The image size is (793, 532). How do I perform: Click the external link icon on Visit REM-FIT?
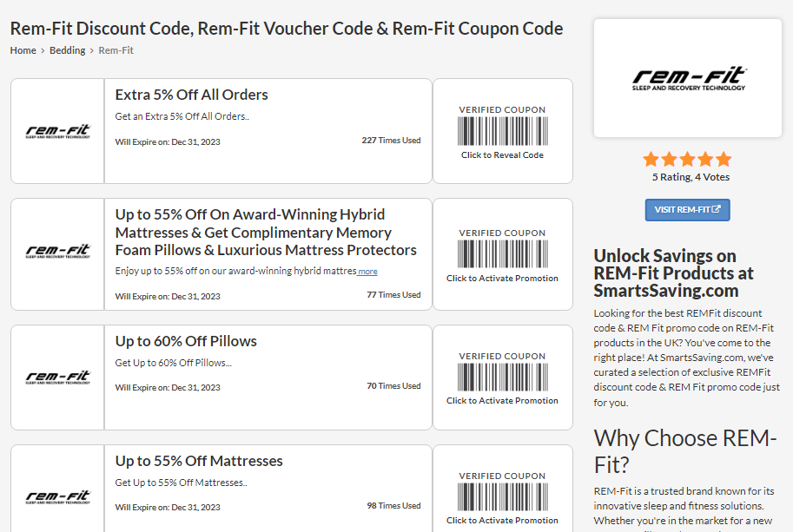coord(716,209)
